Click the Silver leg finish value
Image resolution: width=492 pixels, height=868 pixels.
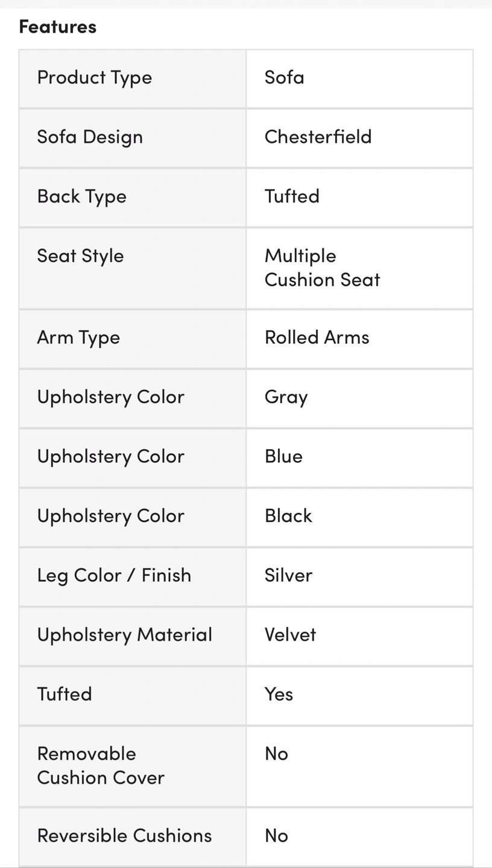(288, 575)
